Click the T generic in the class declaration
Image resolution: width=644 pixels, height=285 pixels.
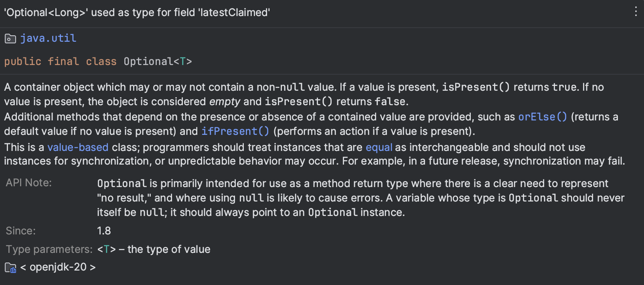click(182, 61)
